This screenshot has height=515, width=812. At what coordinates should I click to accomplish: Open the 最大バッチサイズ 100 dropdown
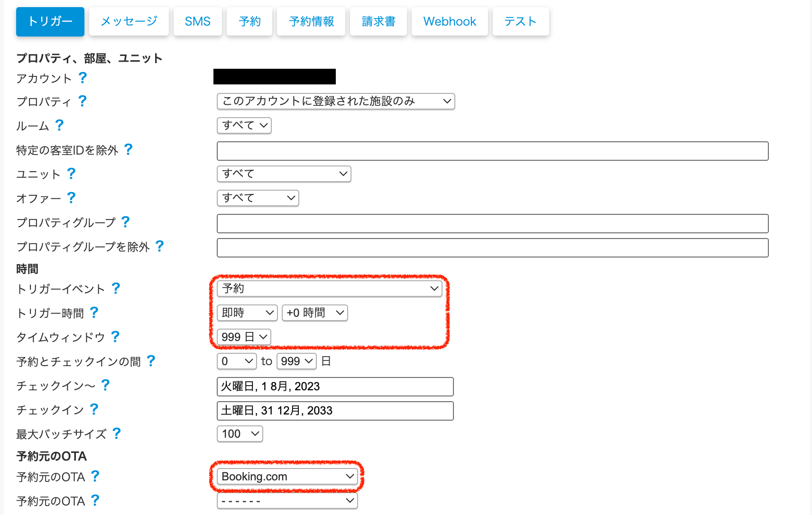[x=240, y=434]
